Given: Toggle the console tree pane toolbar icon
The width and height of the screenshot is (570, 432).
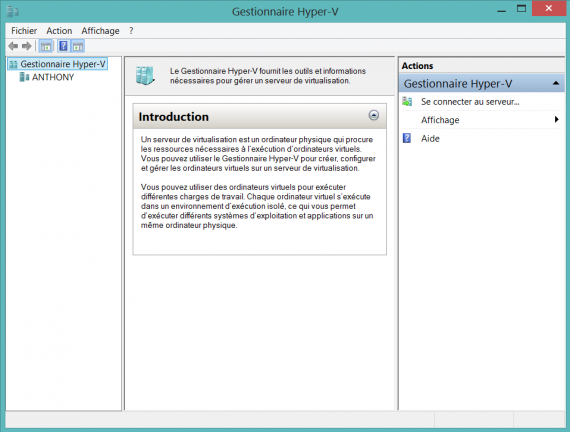Looking at the screenshot, I should point(46,46).
